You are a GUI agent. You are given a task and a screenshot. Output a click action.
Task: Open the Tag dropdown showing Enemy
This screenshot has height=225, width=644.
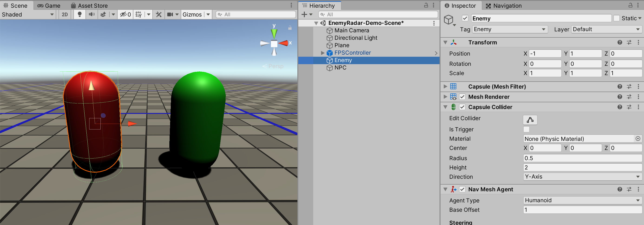click(x=509, y=29)
